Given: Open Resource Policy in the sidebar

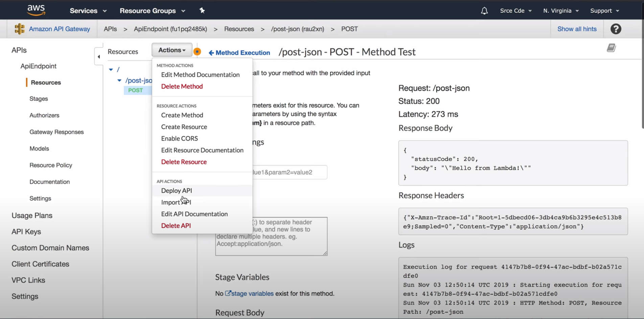Looking at the screenshot, I should click(x=51, y=165).
